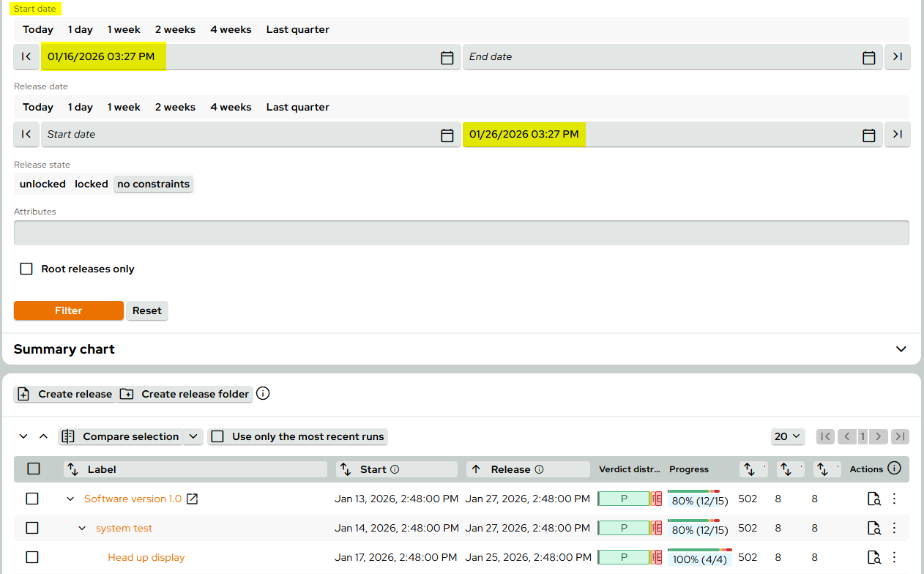
Task: Open the three-dot actions menu for system test
Action: [894, 528]
